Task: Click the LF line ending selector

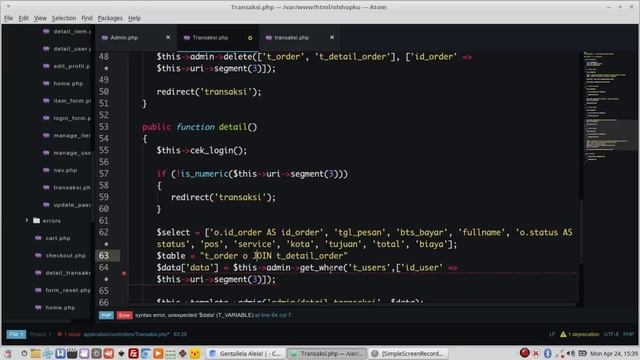Action: click(x=552, y=334)
